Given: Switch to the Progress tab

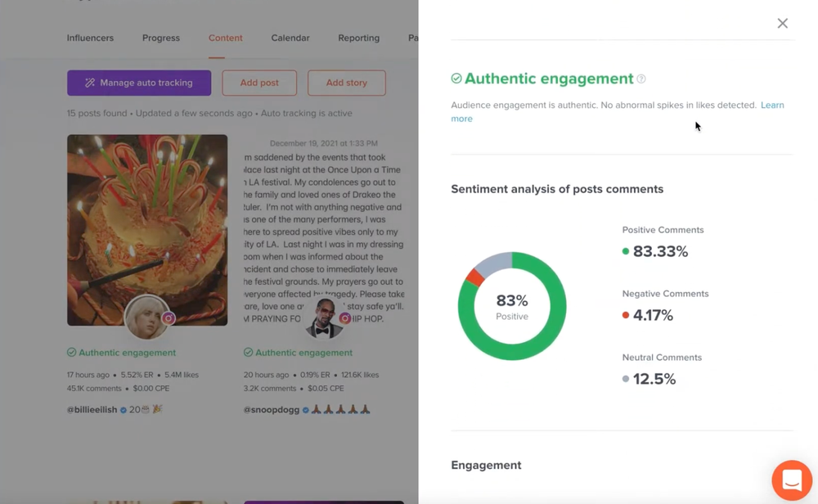Looking at the screenshot, I should pyautogui.click(x=160, y=38).
